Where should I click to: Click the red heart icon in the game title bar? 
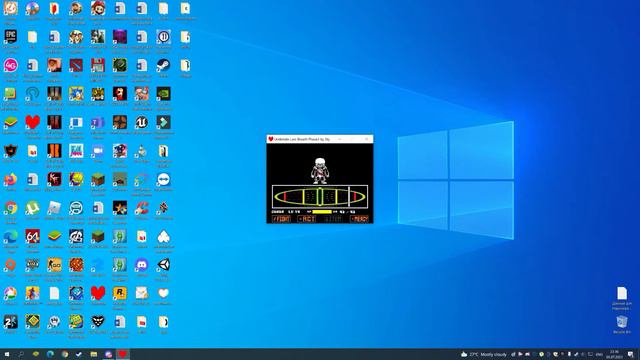270,139
